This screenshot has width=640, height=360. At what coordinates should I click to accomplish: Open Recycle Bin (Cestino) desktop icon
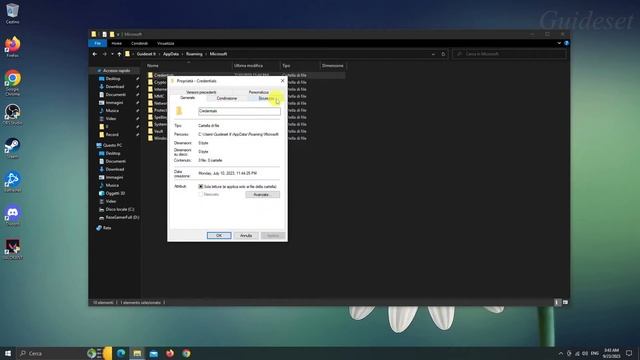click(12, 13)
